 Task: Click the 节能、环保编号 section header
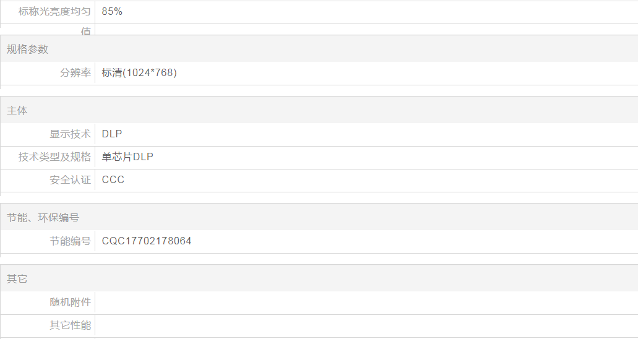[43, 218]
